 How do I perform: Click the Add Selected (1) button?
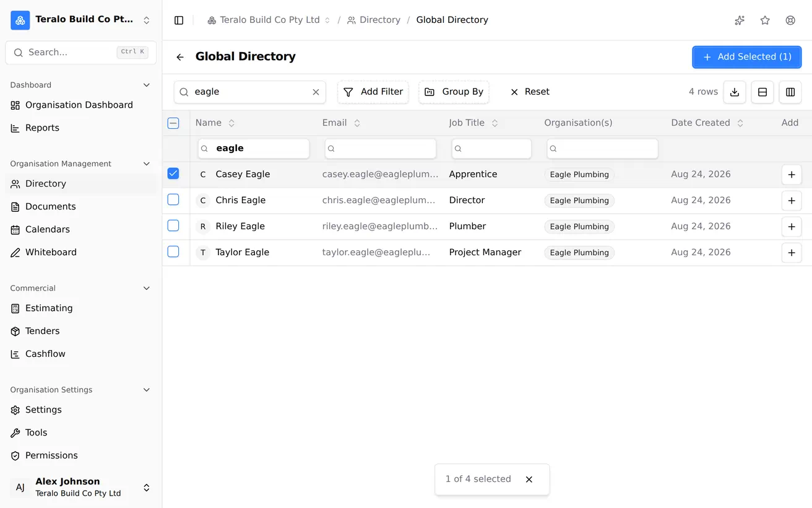tap(747, 57)
